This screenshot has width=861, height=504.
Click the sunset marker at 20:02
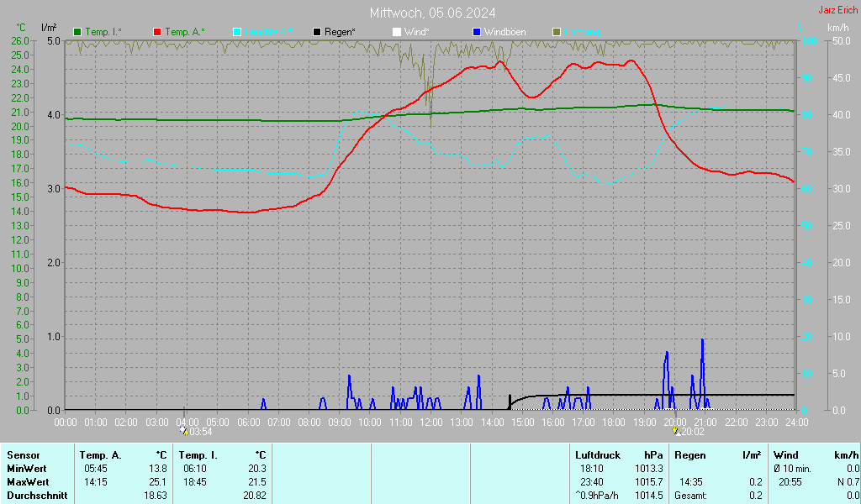click(x=676, y=432)
